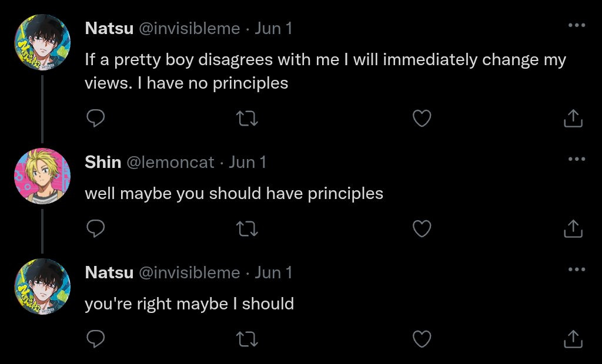Expand more options on the last tweet
The width and height of the screenshot is (602, 364).
click(x=576, y=269)
